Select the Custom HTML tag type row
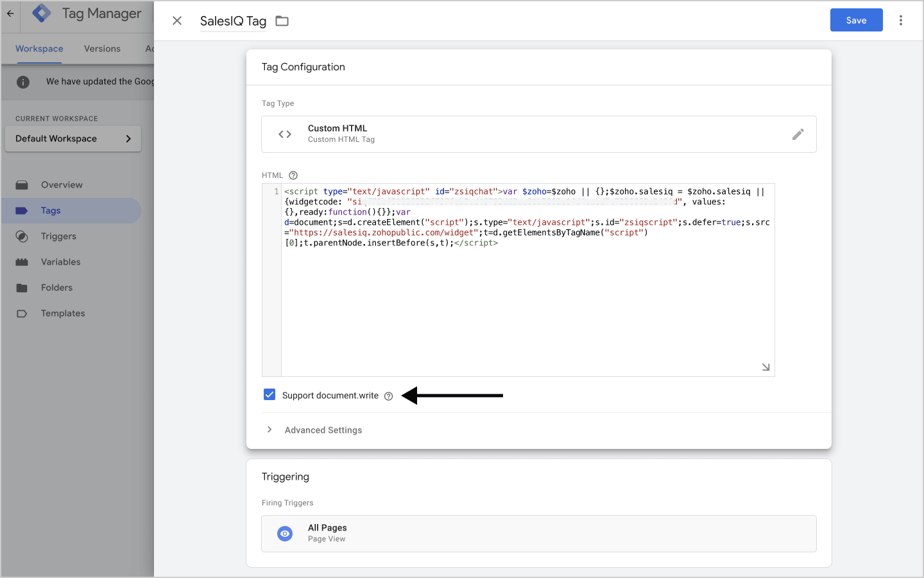The height and width of the screenshot is (578, 924). coord(538,134)
